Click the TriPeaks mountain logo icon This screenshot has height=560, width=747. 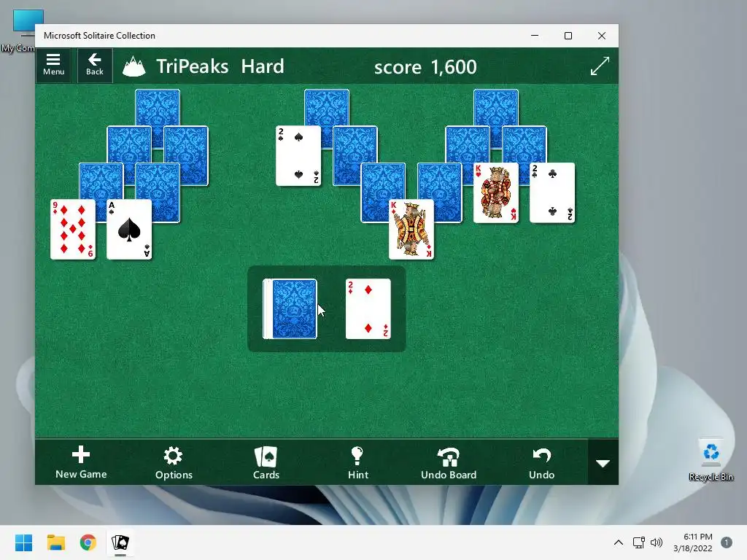coord(134,66)
